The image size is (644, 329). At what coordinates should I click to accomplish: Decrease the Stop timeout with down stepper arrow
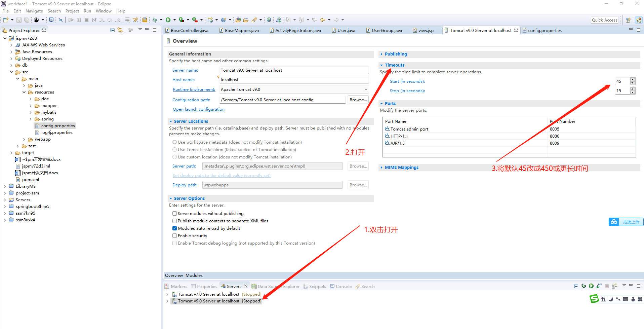[633, 93]
